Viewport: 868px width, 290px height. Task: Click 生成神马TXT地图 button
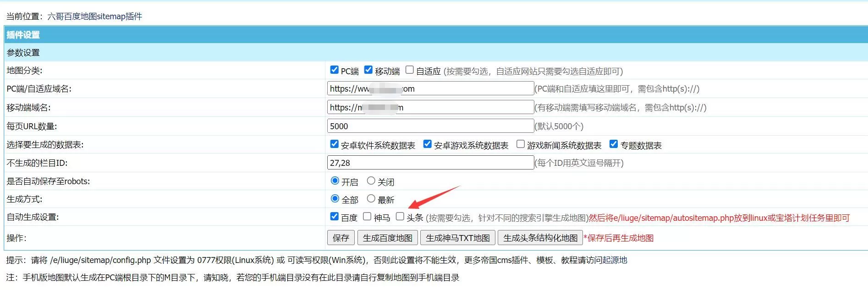point(458,238)
